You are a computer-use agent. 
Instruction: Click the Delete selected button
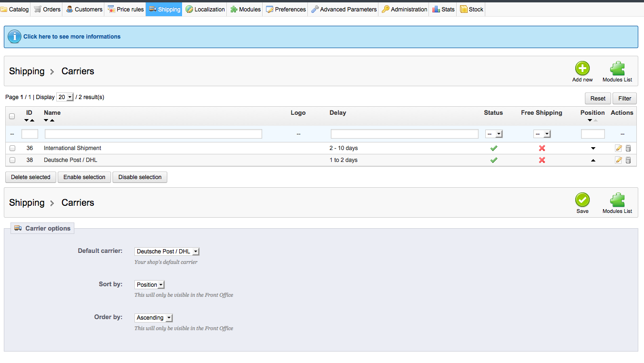tap(31, 177)
